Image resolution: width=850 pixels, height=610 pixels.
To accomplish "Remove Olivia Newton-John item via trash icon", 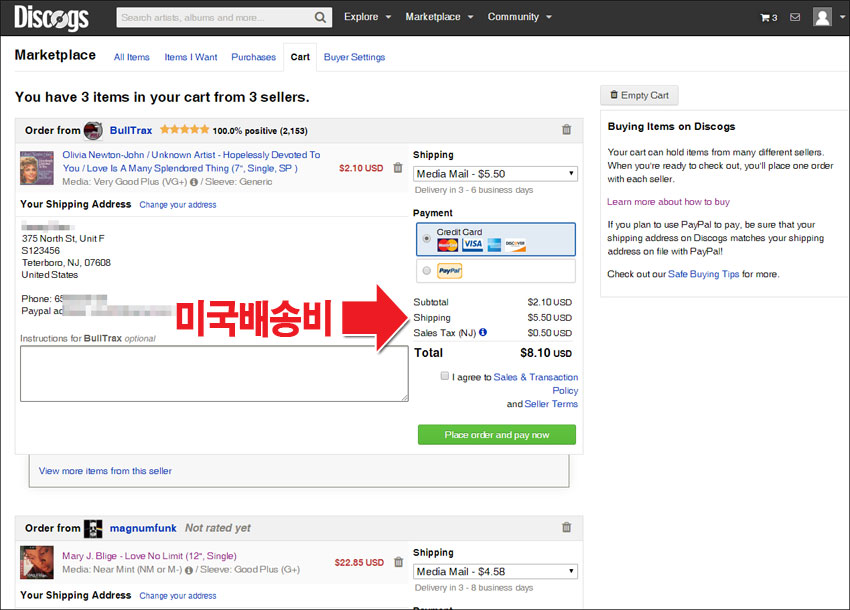I will (398, 168).
